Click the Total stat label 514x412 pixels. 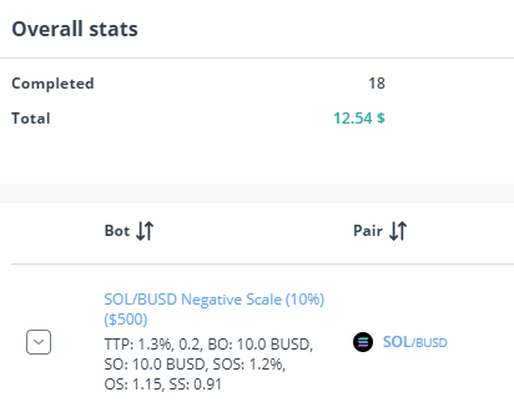[x=31, y=118]
